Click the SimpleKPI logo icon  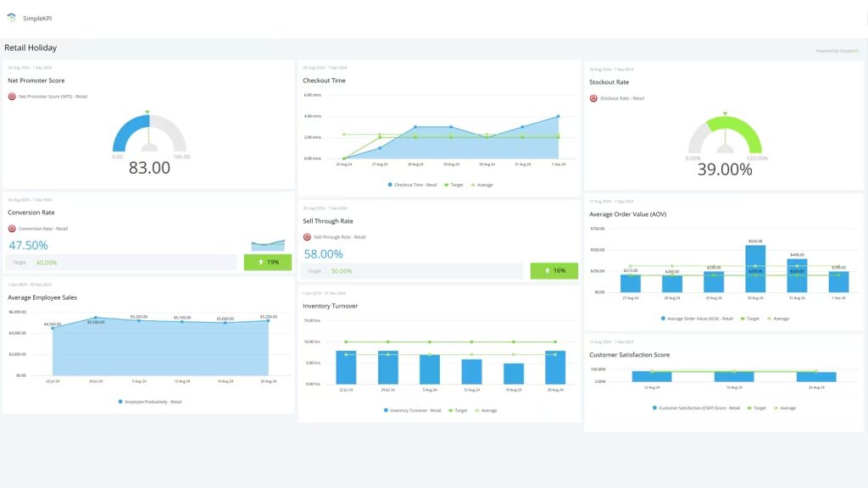[11, 18]
